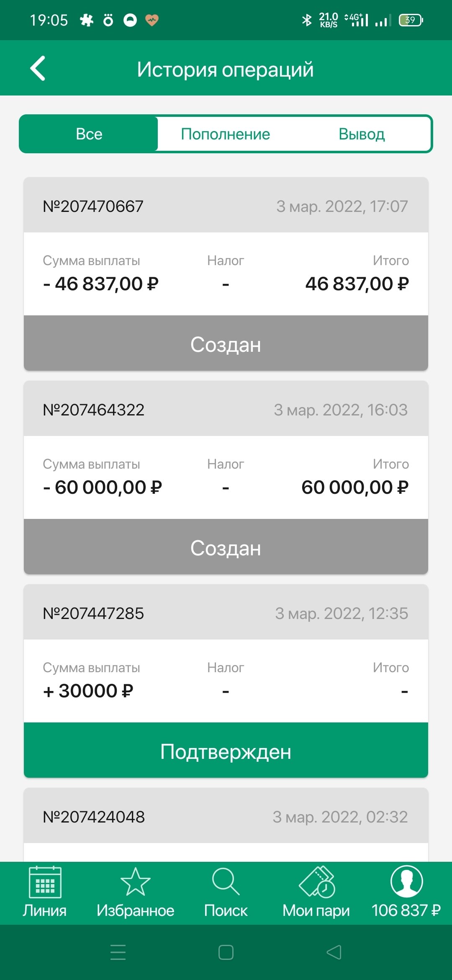Tap the back arrow icon
This screenshot has height=980, width=452.
38,68
